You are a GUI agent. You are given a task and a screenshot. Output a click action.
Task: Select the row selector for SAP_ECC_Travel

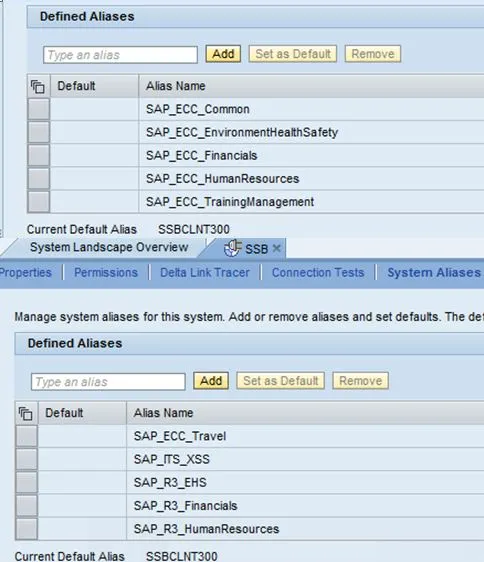pyautogui.click(x=27, y=436)
